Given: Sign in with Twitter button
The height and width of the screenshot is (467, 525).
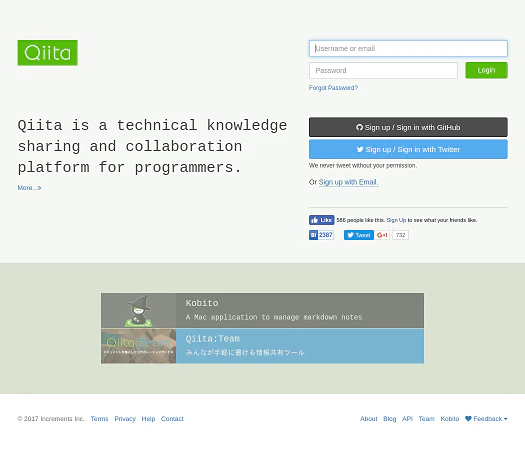Looking at the screenshot, I should pos(408,149).
